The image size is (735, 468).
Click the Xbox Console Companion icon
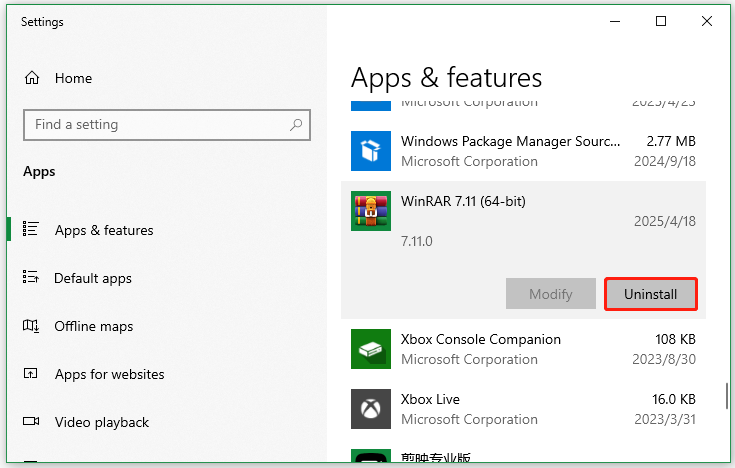pos(371,349)
